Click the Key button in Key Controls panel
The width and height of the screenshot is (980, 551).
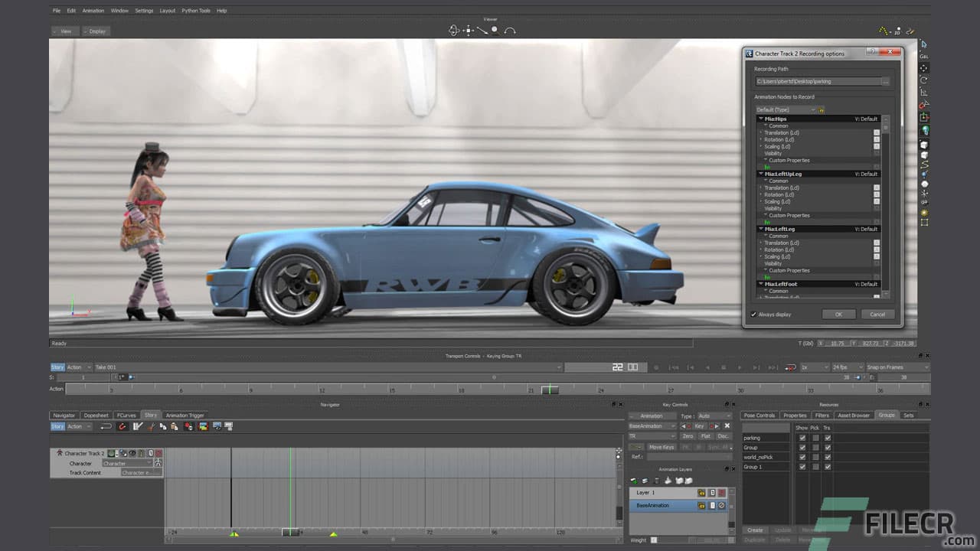[701, 425]
